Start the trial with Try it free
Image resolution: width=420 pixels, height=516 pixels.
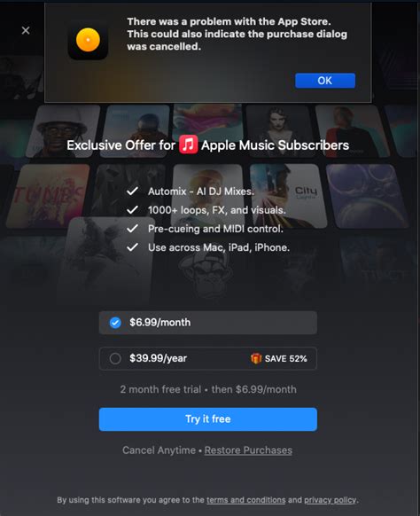pos(208,419)
